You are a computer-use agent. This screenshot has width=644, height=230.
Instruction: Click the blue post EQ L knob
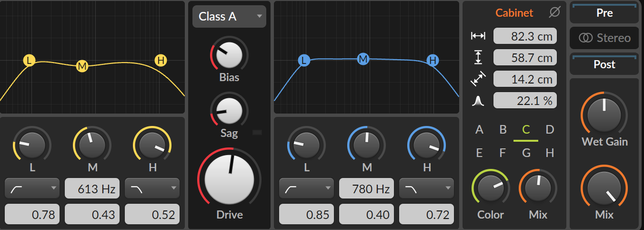tap(306, 145)
